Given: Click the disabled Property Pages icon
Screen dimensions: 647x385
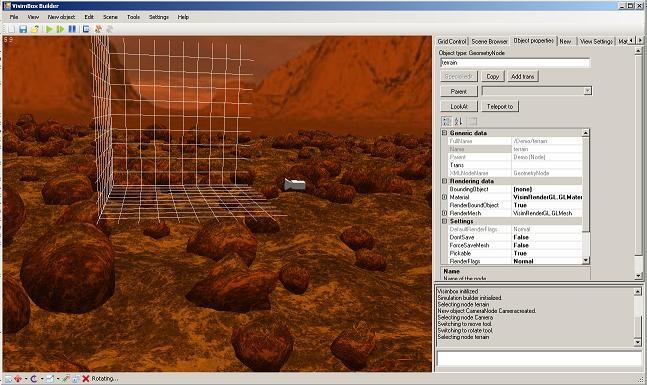Looking at the screenshot, I should pos(473,121).
